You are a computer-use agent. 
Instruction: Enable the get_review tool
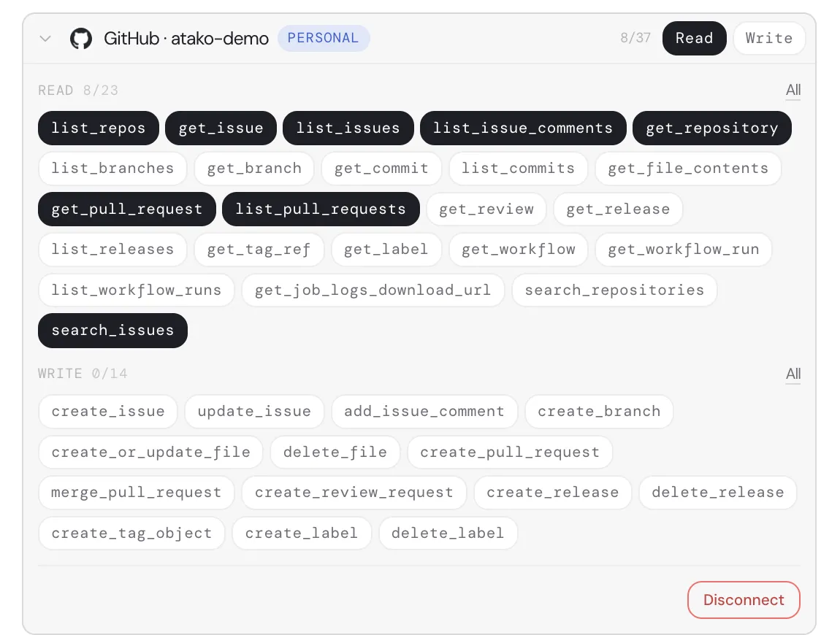tap(486, 209)
